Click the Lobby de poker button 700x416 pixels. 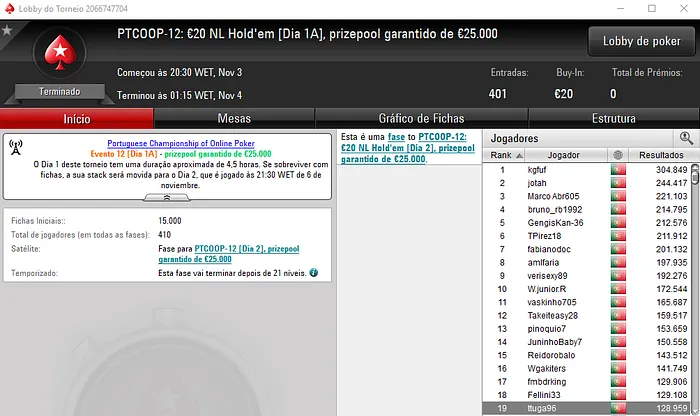642,41
